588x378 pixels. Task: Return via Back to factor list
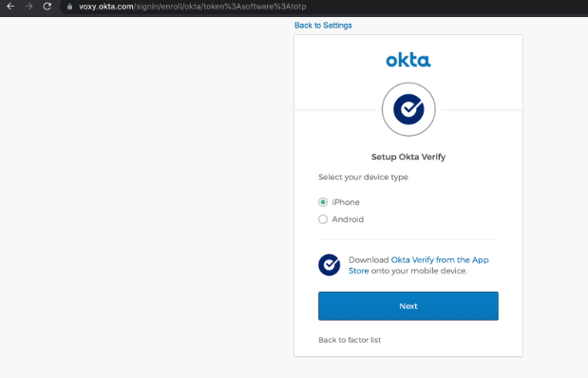click(x=350, y=340)
